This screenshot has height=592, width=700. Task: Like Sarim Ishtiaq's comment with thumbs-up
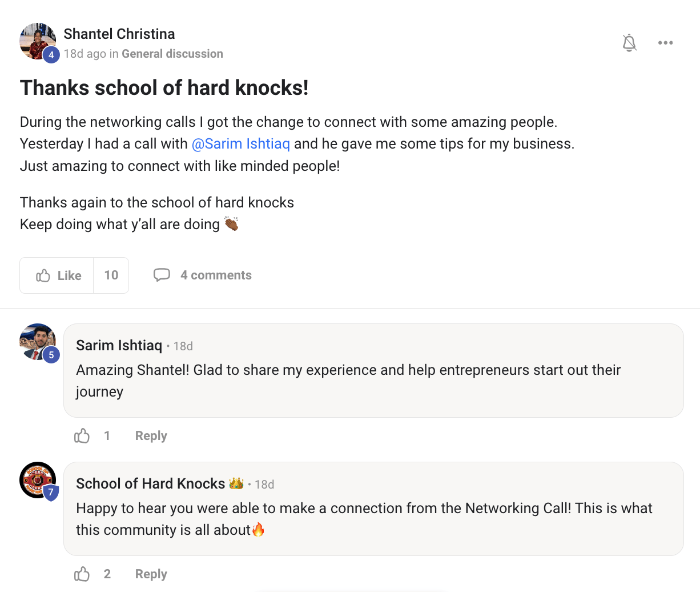(x=82, y=436)
